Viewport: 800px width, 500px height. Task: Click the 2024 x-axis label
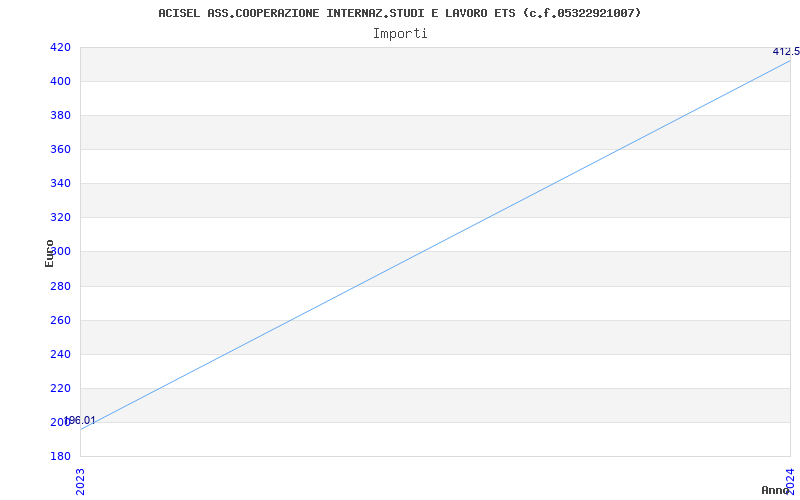(790, 480)
